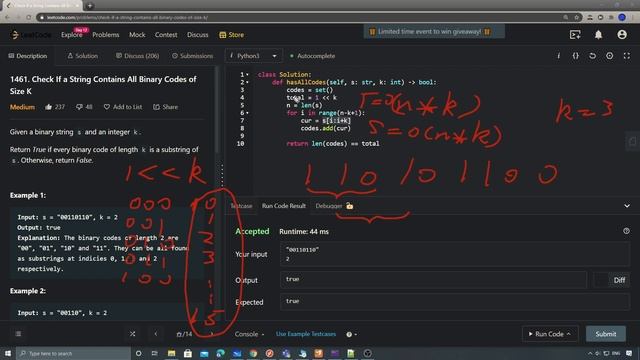Switch to the Testcase tab
This screenshot has width=640, height=360.
tap(241, 206)
